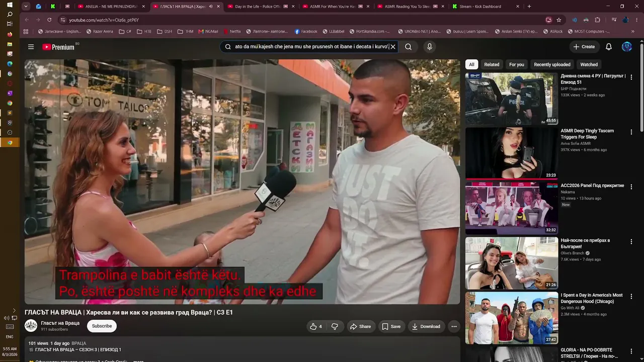Click the Chrome address bar URL
644x362 pixels.
(x=104, y=20)
